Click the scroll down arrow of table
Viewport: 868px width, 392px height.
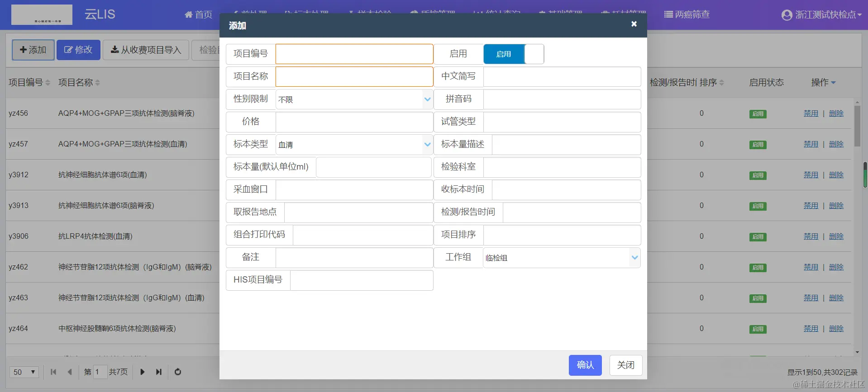point(857,352)
